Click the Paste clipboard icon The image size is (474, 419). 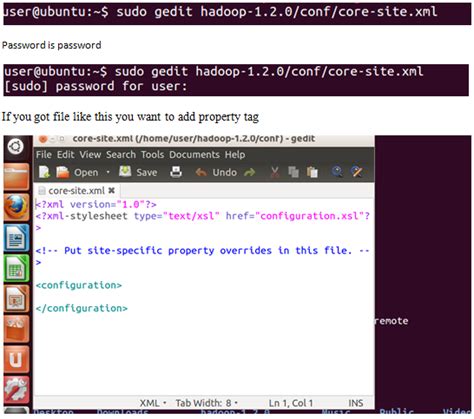(x=312, y=172)
